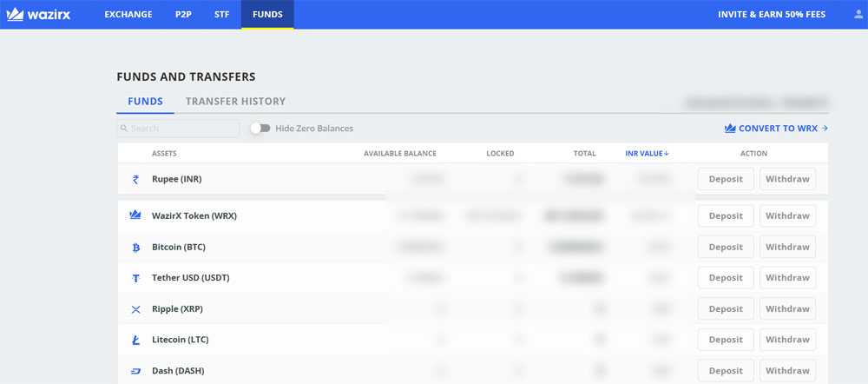868x384 pixels.
Task: Select Bitcoin (BTC) asset name
Action: pyautogui.click(x=179, y=247)
